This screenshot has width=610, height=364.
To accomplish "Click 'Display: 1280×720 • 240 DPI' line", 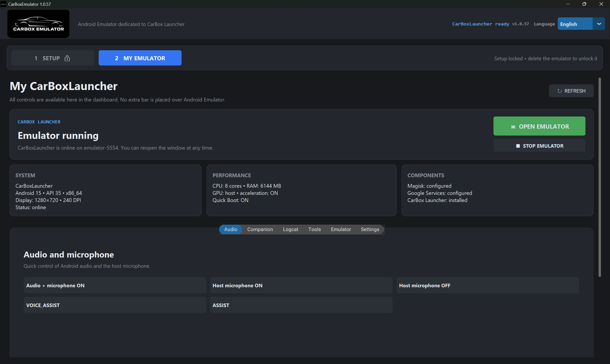I will pos(48,200).
